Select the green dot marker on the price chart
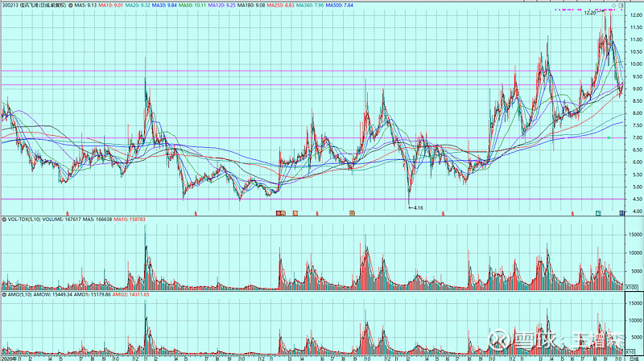This screenshot has width=644, height=361. pyautogui.click(x=609, y=138)
